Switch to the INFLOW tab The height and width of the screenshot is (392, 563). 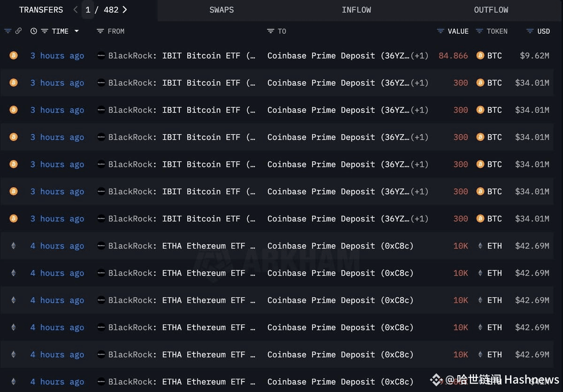coord(357,10)
